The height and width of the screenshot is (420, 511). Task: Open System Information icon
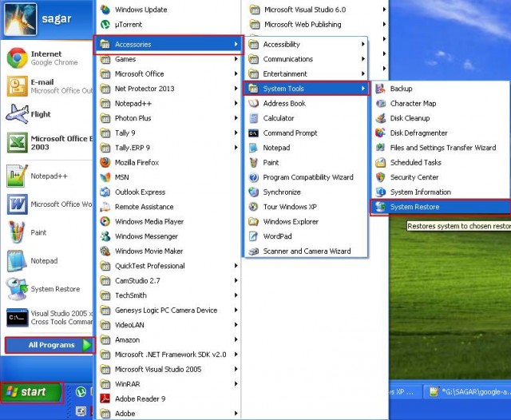coord(381,192)
